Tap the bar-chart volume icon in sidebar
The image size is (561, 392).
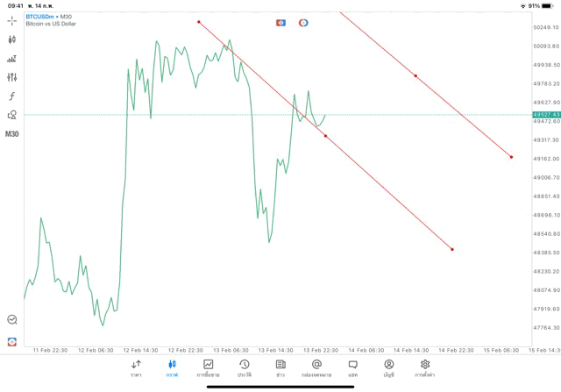[x=12, y=59]
